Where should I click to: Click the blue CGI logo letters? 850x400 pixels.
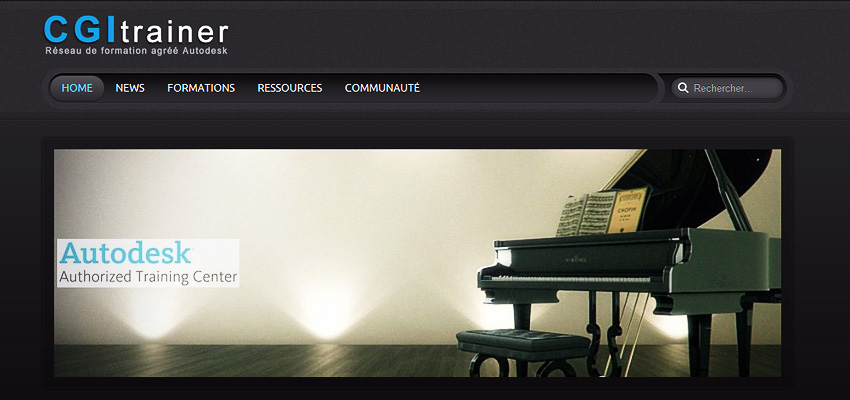(81, 30)
